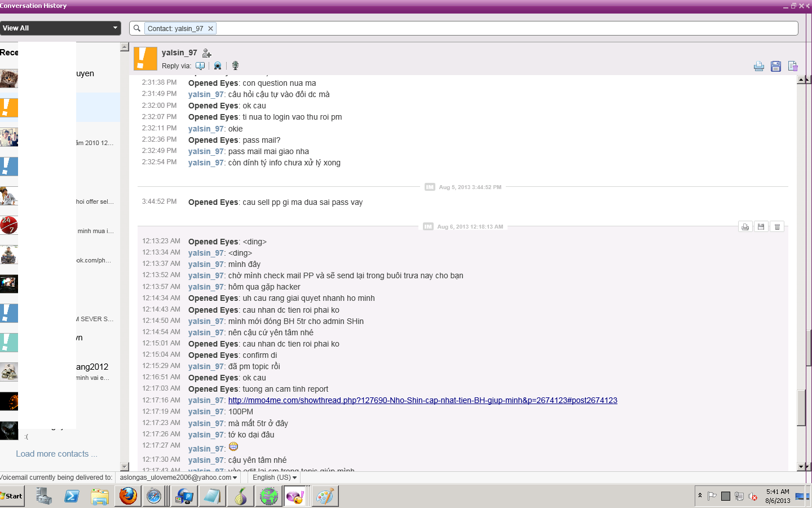812x508 pixels.
Task: Open the network computers app in taskbar
Action: coord(184,496)
